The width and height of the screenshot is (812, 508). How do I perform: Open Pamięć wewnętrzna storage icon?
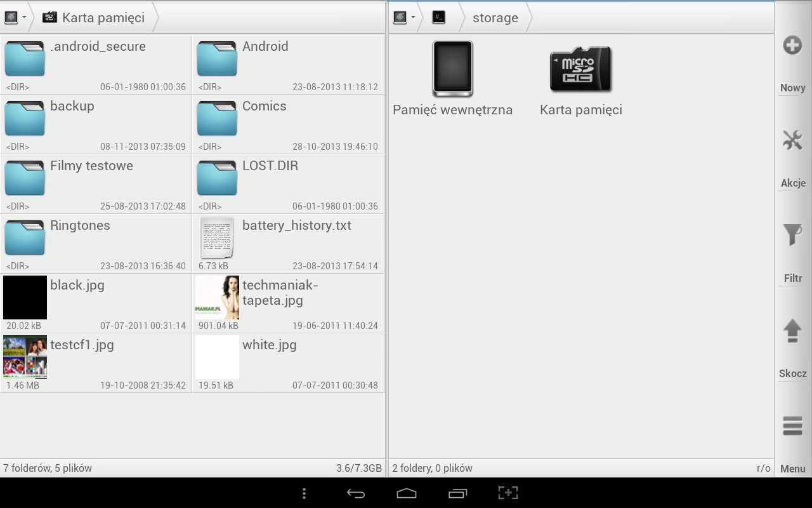(452, 69)
